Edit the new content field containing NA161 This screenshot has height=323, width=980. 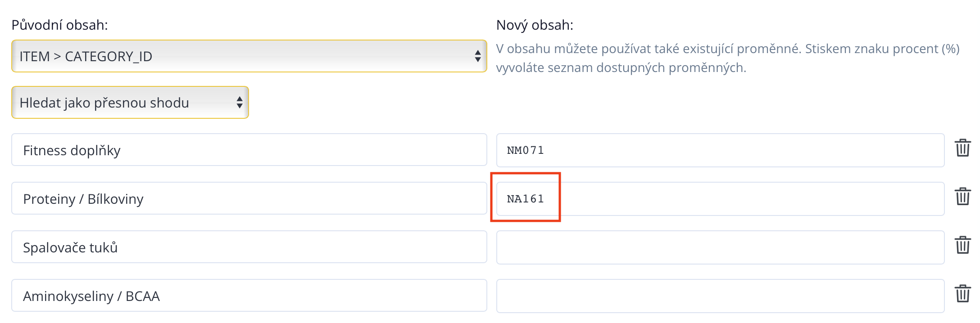(x=720, y=199)
